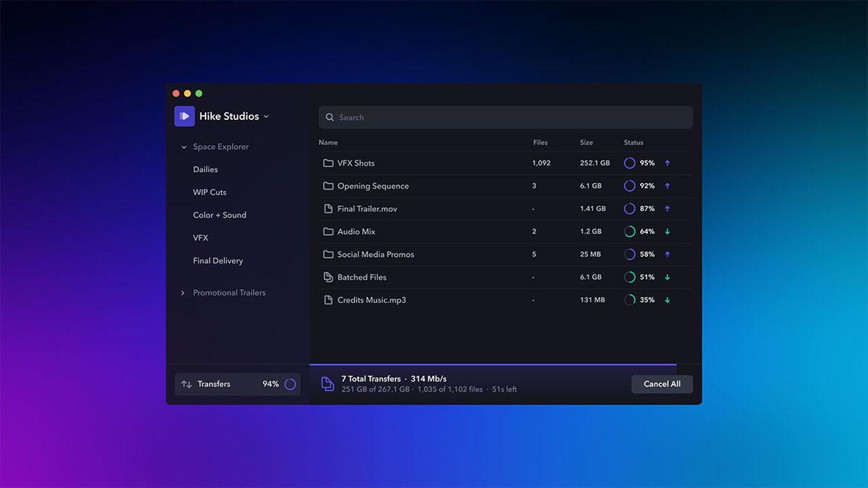This screenshot has width=868, height=488.
Task: Open the Hike Studios workspace dropdown
Action: (x=266, y=116)
